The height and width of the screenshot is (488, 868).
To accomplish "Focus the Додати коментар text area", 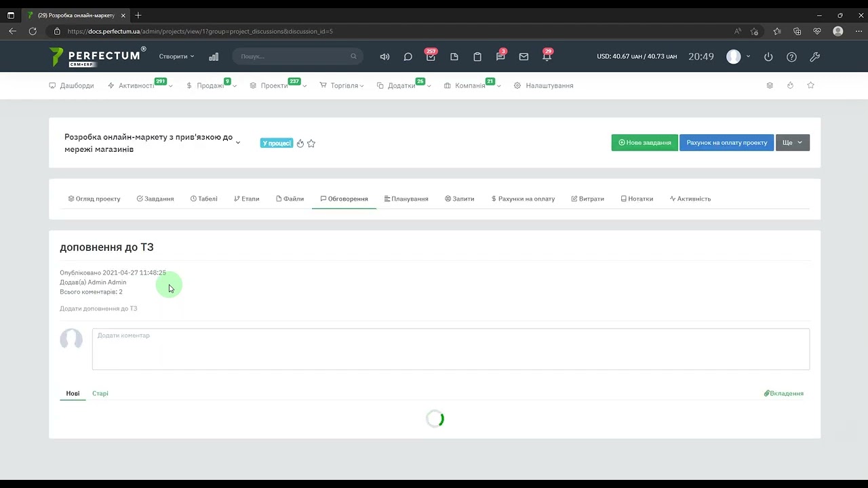I will 451,349.
